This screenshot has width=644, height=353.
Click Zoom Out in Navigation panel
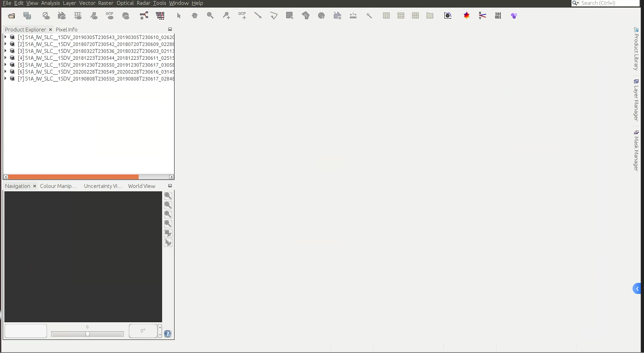pyautogui.click(x=168, y=205)
